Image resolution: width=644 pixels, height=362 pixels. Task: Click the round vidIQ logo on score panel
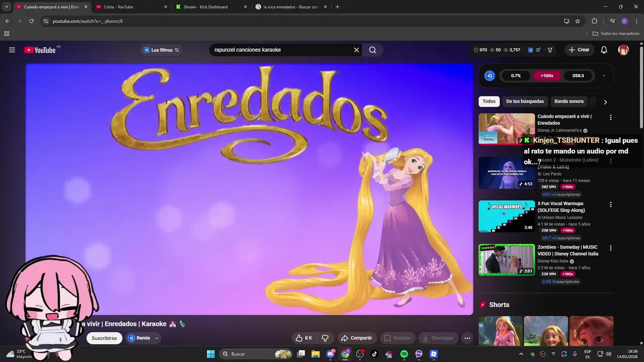tap(490, 75)
